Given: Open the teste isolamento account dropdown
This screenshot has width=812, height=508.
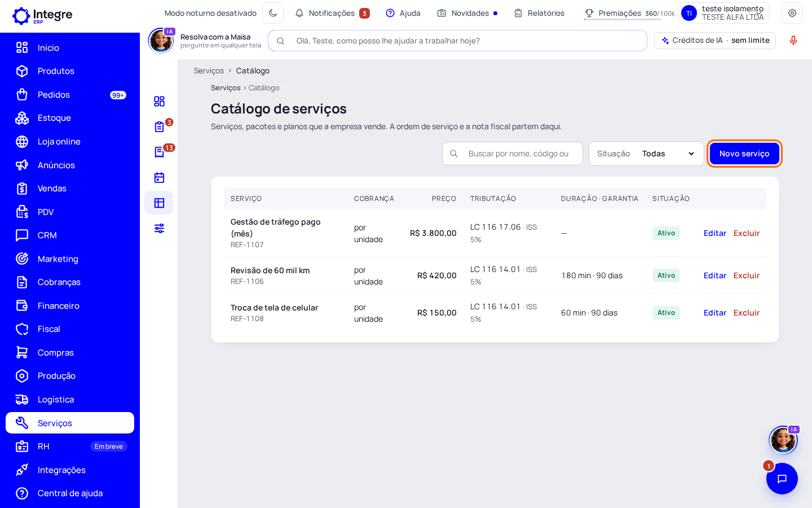Looking at the screenshot, I should (723, 13).
